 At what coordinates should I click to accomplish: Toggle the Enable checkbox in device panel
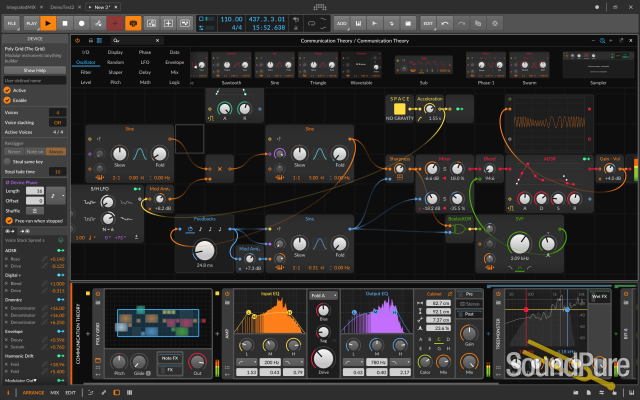pos(5,100)
